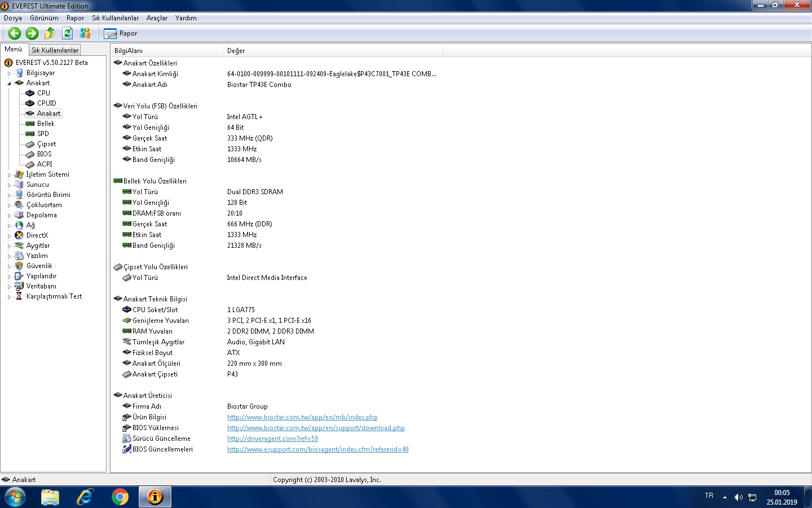Screen dimensions: 812x508
Task: Select BIOS tree item
Action: (x=45, y=154)
